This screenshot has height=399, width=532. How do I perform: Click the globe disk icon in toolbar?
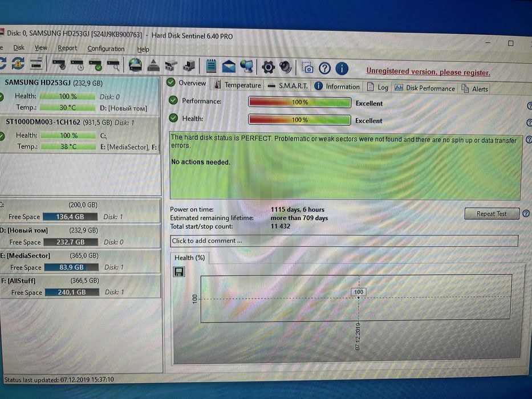135,65
